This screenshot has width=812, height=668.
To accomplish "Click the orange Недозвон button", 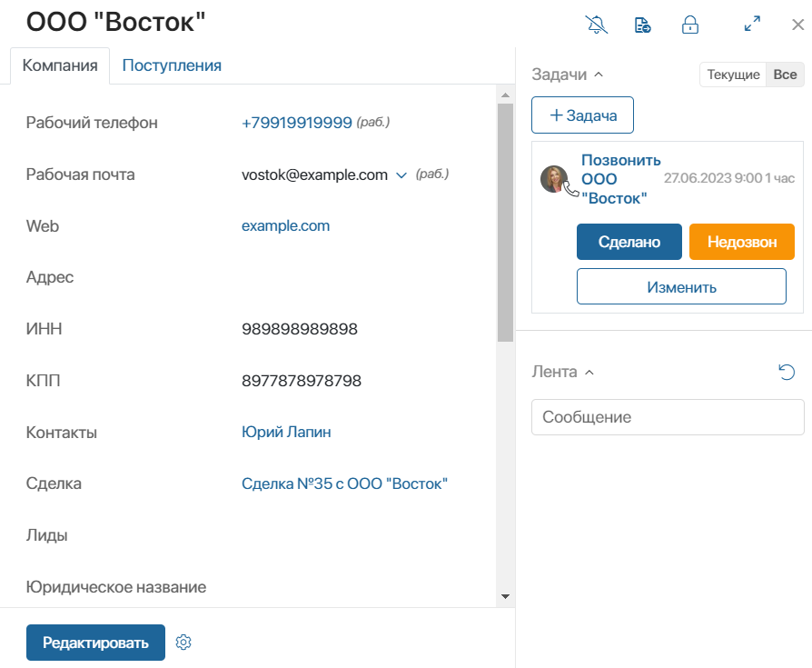I will 742,242.
